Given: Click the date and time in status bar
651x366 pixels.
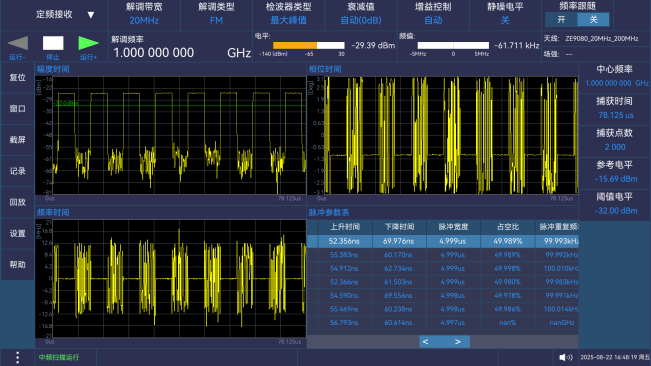Looking at the screenshot, I should (x=615, y=357).
